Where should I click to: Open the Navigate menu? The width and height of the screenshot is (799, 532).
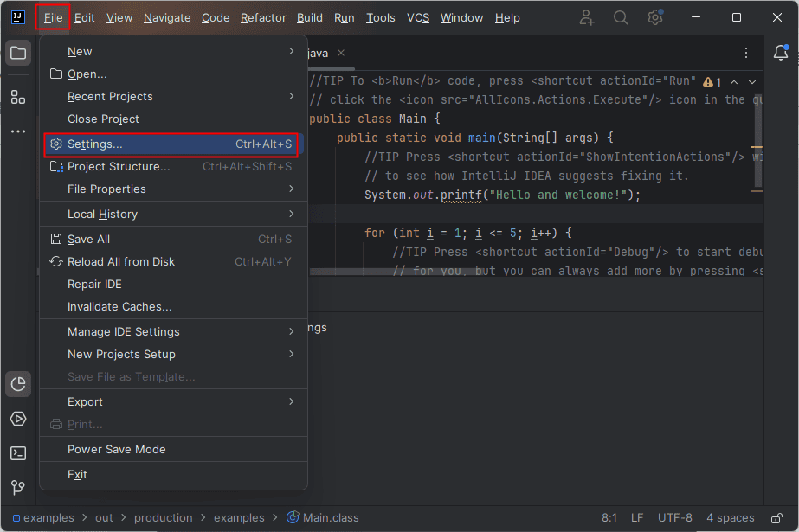[x=167, y=18]
